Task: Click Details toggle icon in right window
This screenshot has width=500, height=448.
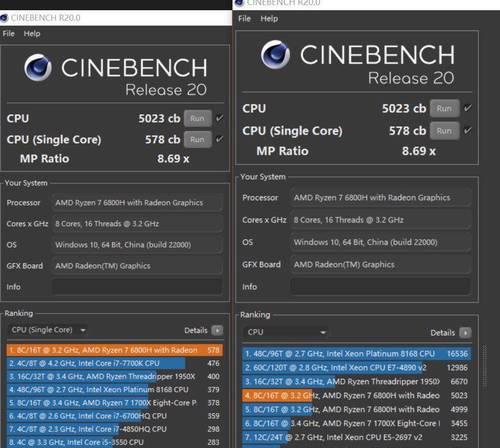Action: tap(465, 332)
